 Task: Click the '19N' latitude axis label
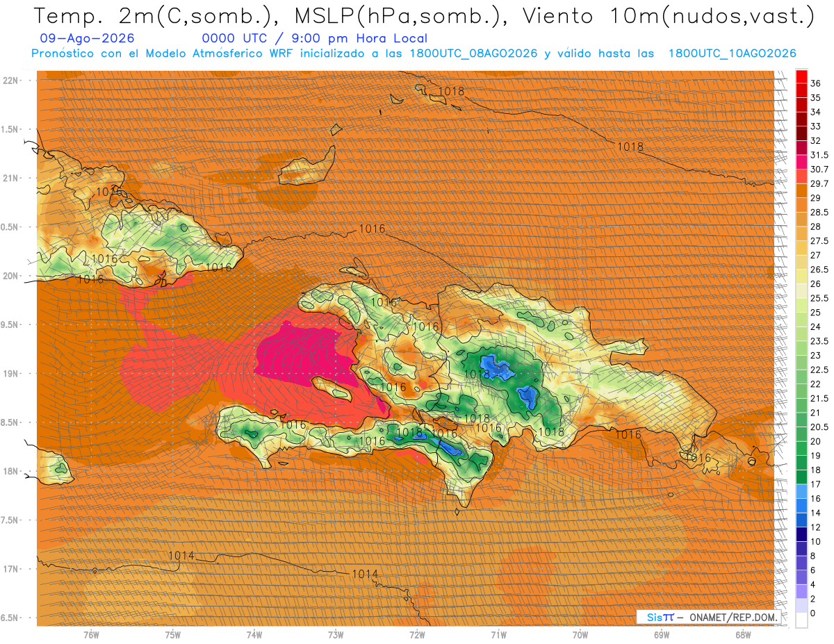pyautogui.click(x=12, y=374)
